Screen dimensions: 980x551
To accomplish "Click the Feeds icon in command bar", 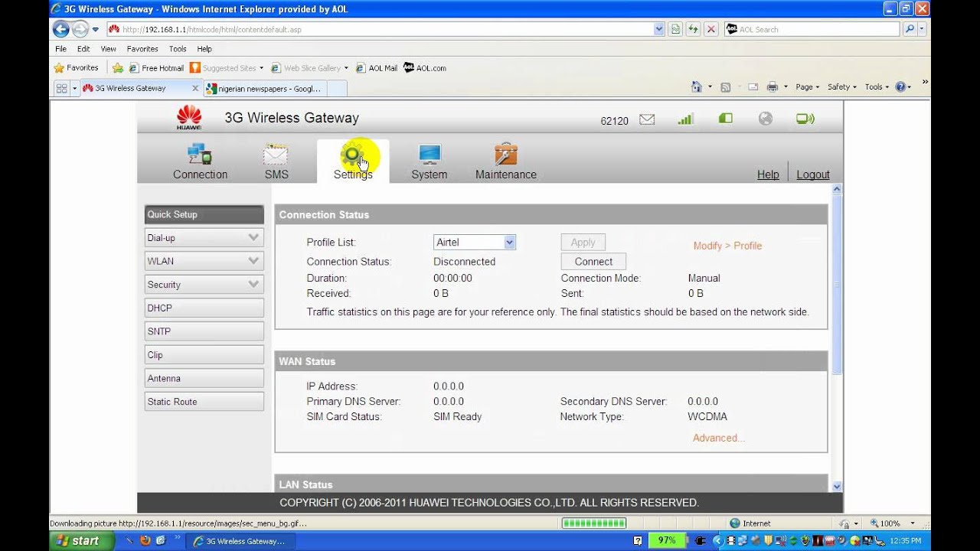I will pyautogui.click(x=726, y=86).
